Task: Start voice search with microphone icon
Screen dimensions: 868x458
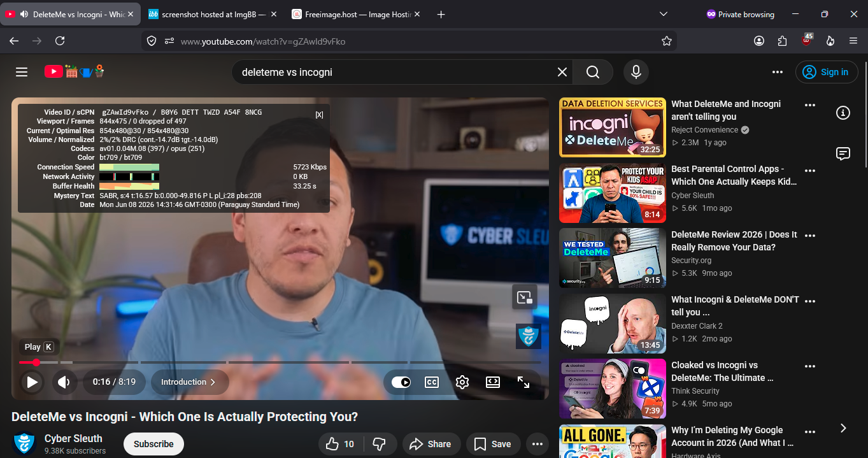Action: click(636, 72)
